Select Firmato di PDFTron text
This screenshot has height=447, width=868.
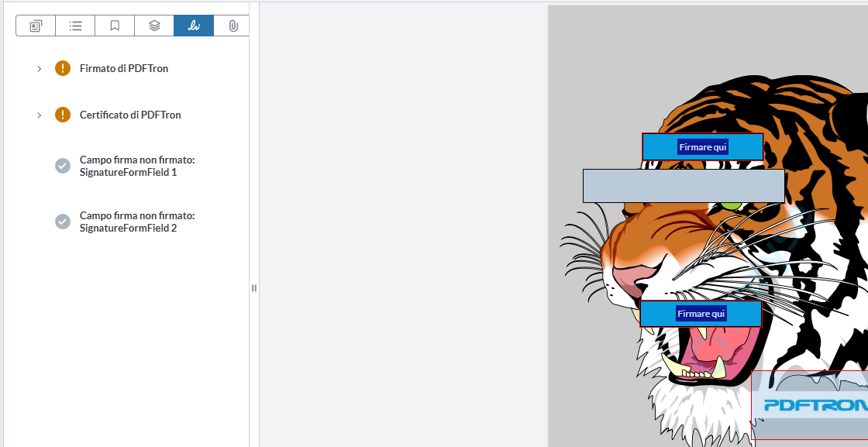tap(124, 69)
